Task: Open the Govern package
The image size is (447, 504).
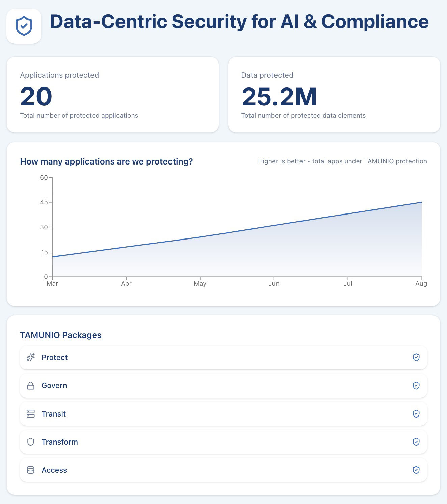Action: point(54,386)
